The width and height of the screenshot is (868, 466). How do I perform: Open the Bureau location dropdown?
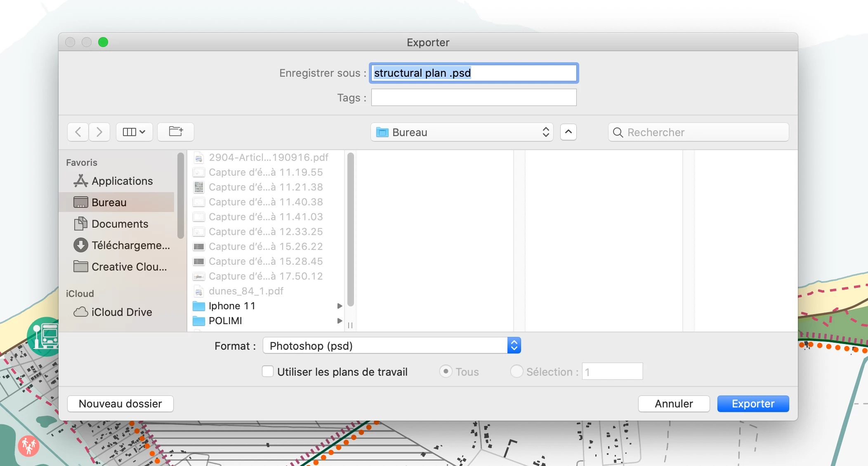pyautogui.click(x=462, y=132)
